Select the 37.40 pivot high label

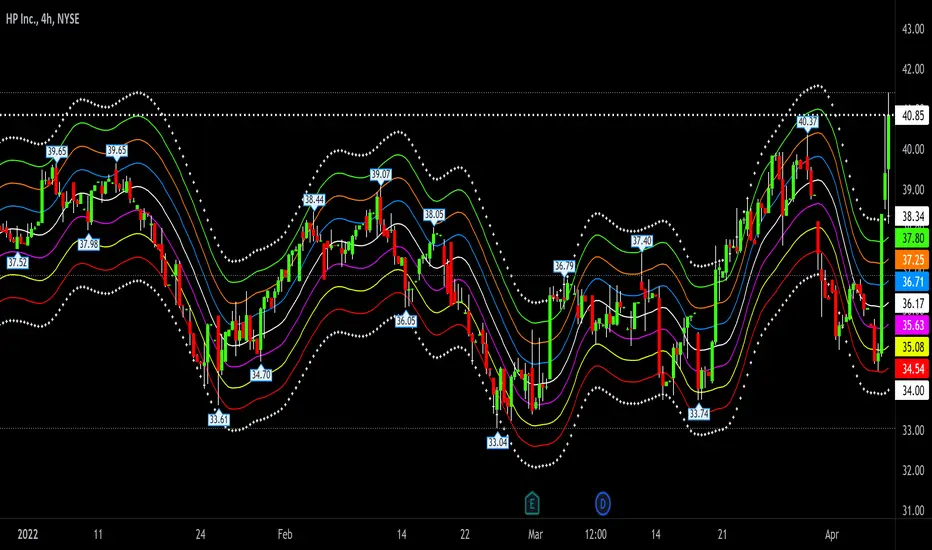click(x=642, y=241)
